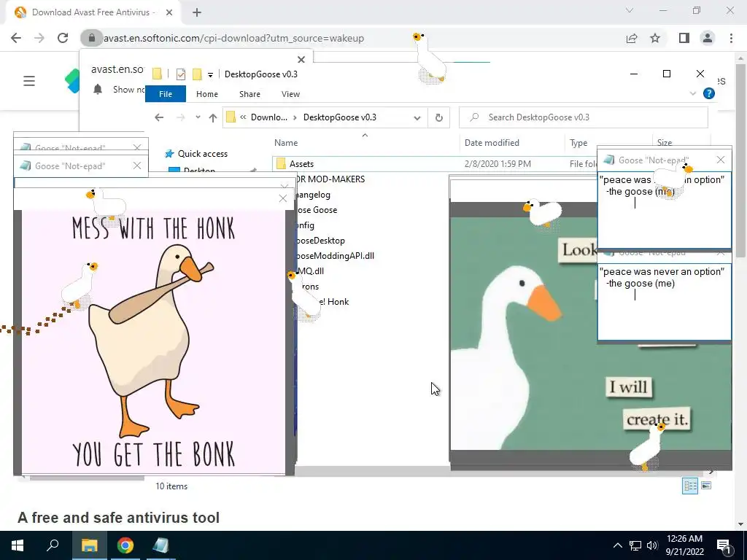The image size is (747, 560).
Task: Click the Search DesktopGoose v0.3 box
Action: click(x=584, y=117)
